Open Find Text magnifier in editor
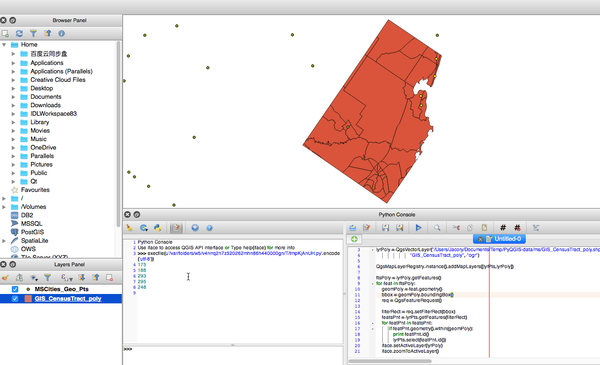600x365 pixels. 437,228
